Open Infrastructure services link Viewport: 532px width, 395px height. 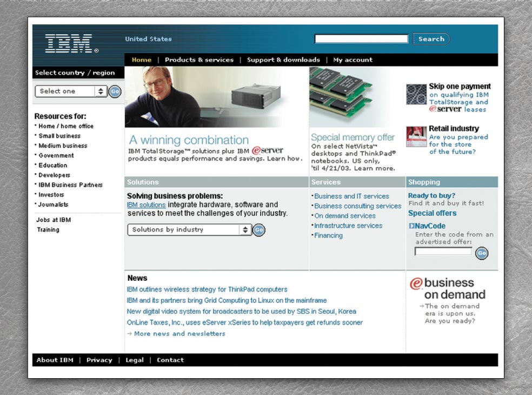point(348,226)
